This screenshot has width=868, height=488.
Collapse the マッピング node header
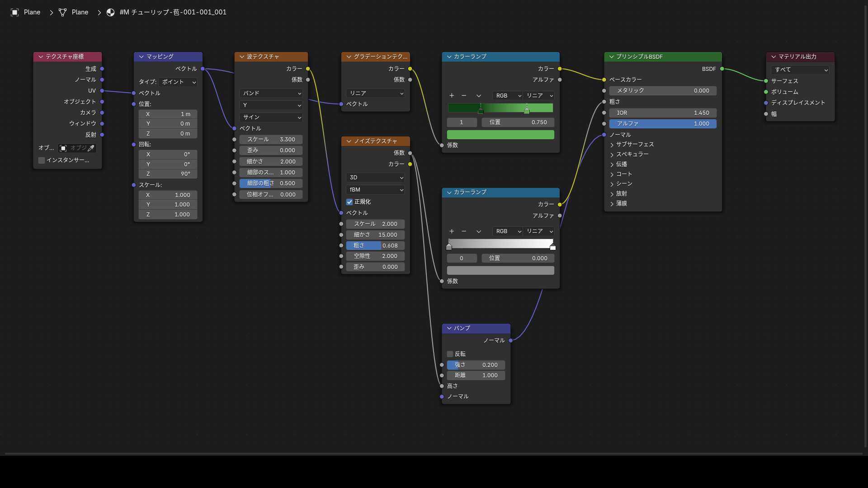click(x=142, y=57)
